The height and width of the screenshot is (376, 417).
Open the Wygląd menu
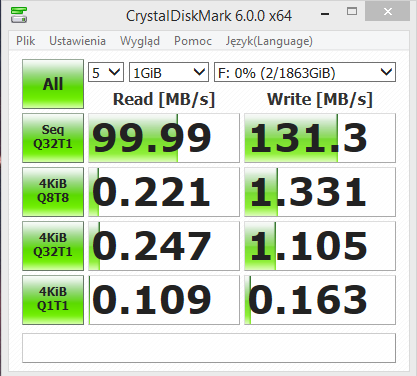pyautogui.click(x=140, y=41)
